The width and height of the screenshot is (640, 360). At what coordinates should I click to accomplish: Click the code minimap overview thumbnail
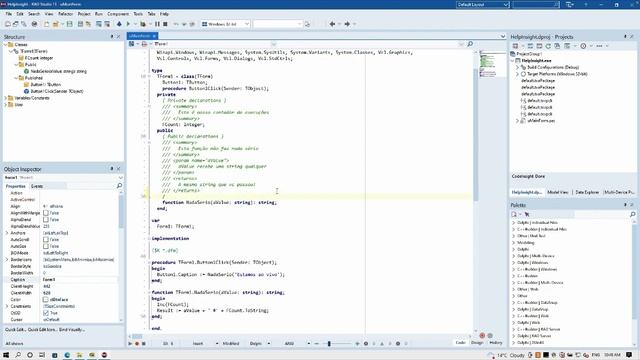[x=488, y=64]
